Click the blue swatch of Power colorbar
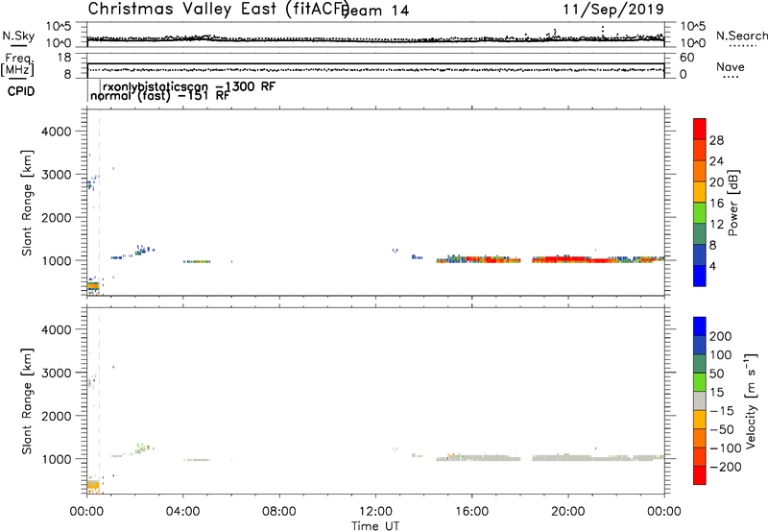 (700, 276)
